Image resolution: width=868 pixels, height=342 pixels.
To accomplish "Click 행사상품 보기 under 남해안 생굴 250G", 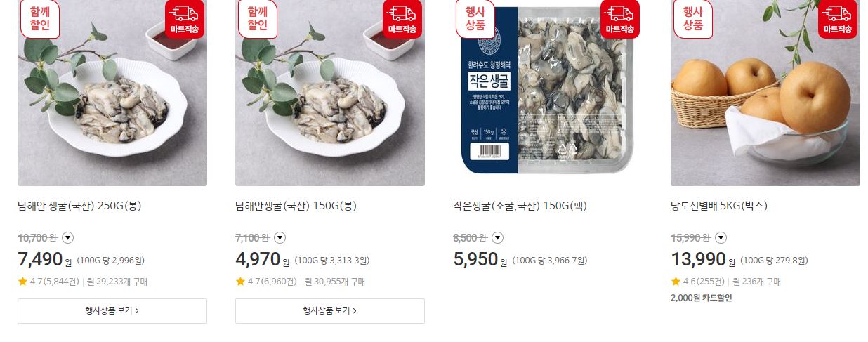I will 112,311.
